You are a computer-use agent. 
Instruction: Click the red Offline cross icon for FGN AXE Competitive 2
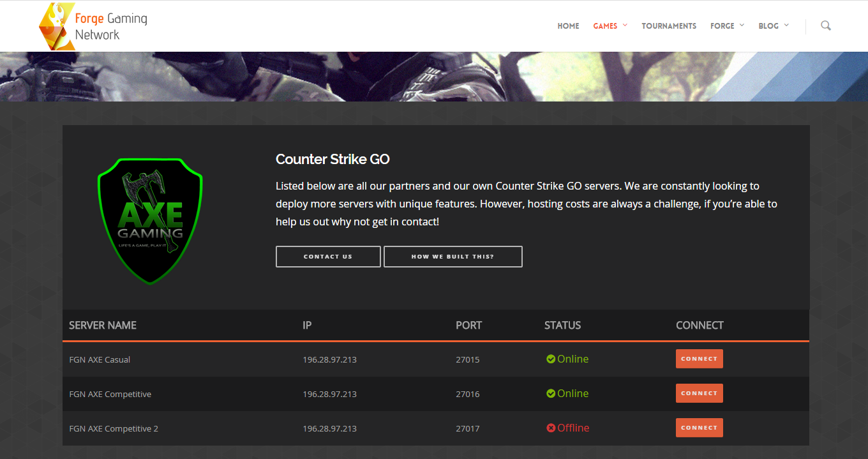pyautogui.click(x=551, y=428)
